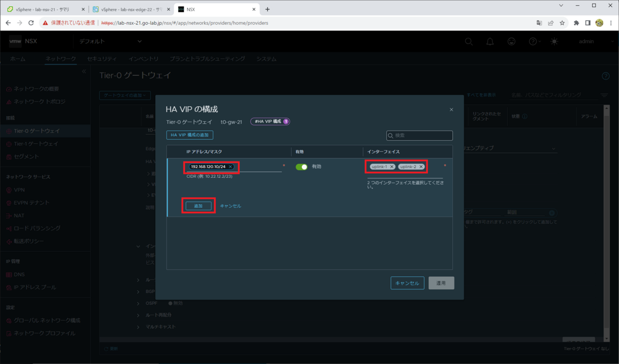Click the ゲートウェイの追加 dropdown button
Viewport: 619px width, 364px height.
125,95
